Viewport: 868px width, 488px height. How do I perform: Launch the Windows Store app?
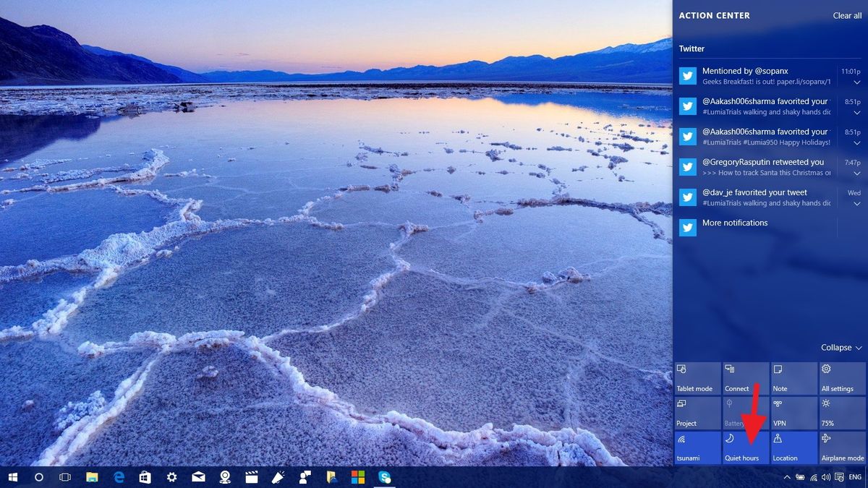click(144, 477)
